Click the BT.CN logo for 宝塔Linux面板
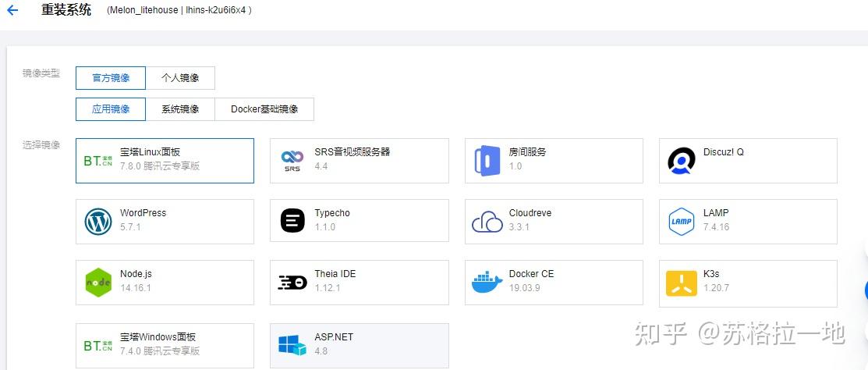This screenshot has height=370, width=868. [98, 161]
